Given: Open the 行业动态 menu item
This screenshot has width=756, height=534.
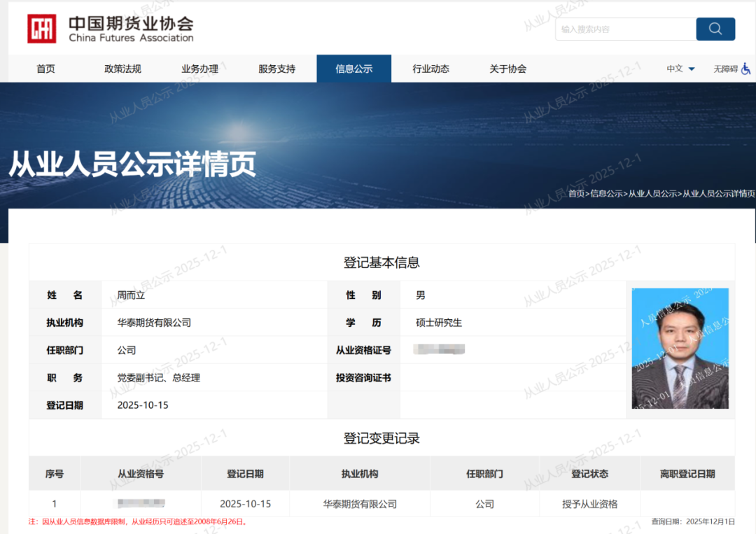Looking at the screenshot, I should point(430,69).
